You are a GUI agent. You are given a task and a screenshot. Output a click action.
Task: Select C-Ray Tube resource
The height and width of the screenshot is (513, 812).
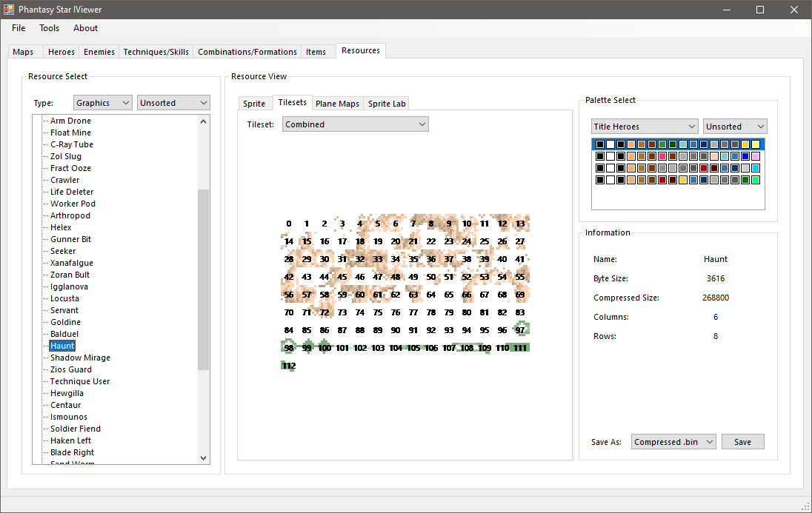click(71, 144)
